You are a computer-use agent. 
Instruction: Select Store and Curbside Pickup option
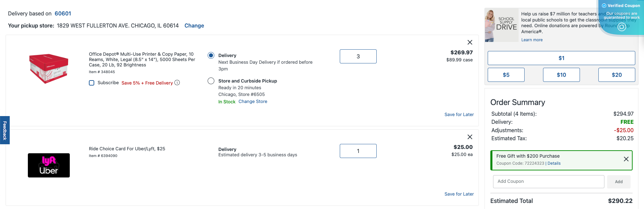coord(211,81)
